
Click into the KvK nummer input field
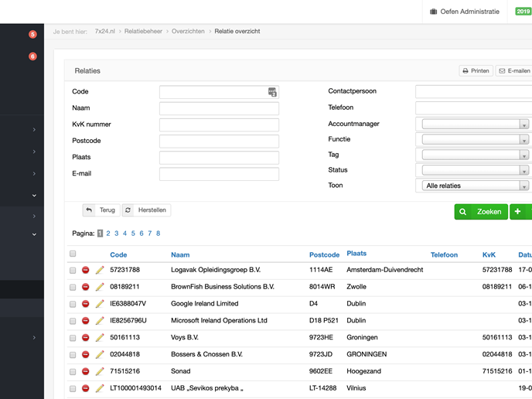pyautogui.click(x=219, y=125)
